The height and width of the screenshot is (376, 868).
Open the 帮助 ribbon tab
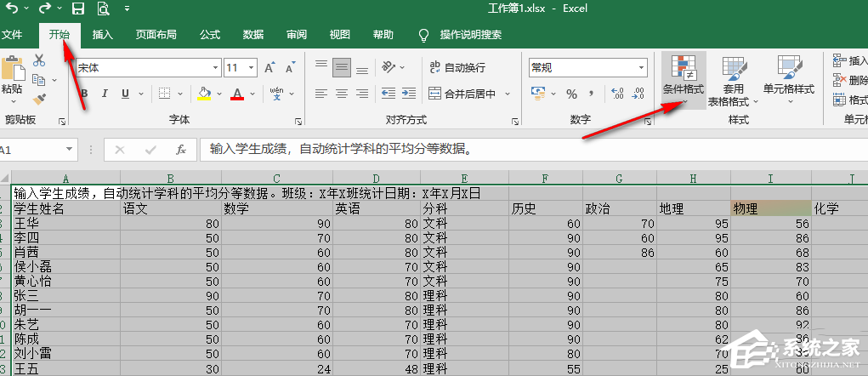click(x=383, y=34)
